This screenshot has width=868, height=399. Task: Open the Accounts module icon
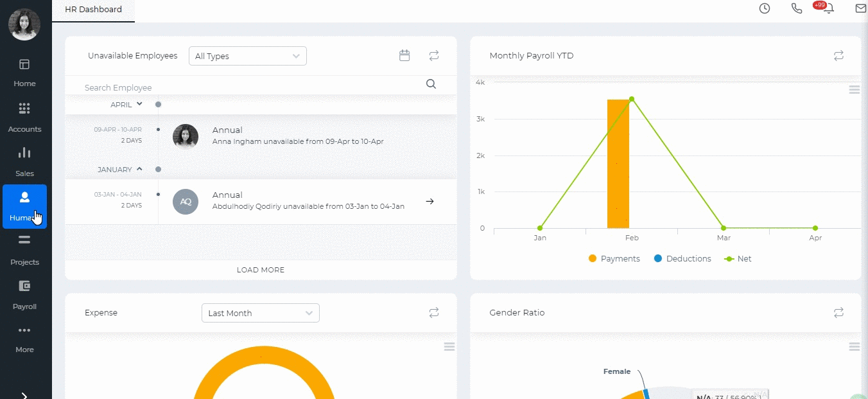click(x=24, y=109)
